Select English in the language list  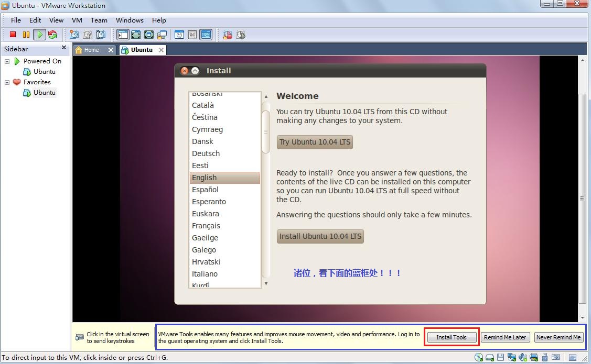pyautogui.click(x=224, y=178)
